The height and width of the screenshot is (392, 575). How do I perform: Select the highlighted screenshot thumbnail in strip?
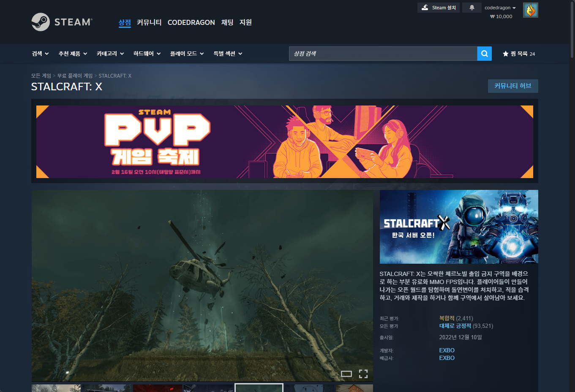[x=259, y=388]
